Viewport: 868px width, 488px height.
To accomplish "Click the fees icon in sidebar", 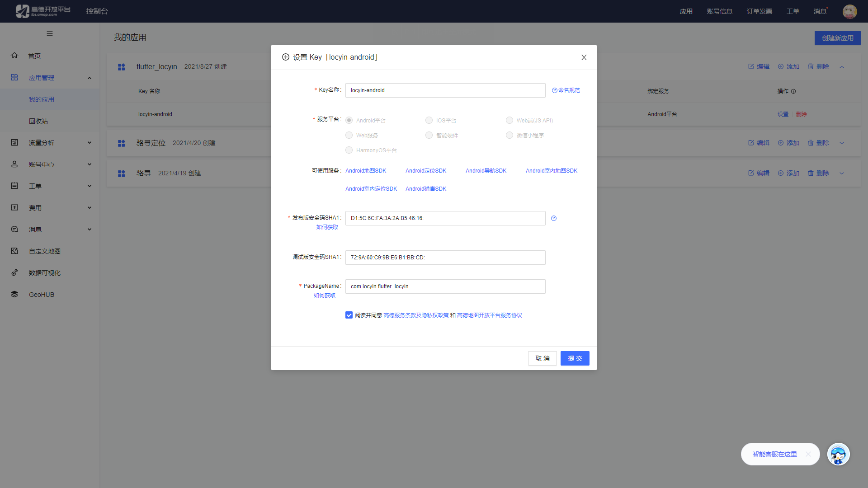I will 14,207.
